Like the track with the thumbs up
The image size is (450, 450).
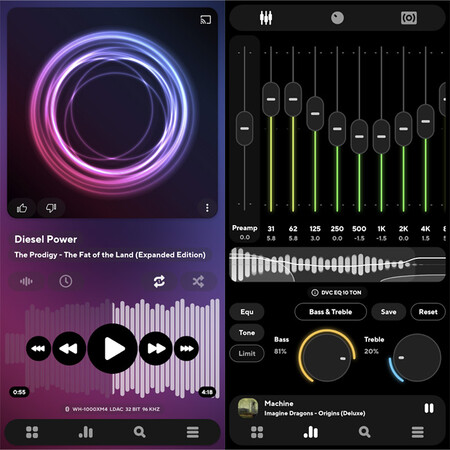(x=22, y=208)
